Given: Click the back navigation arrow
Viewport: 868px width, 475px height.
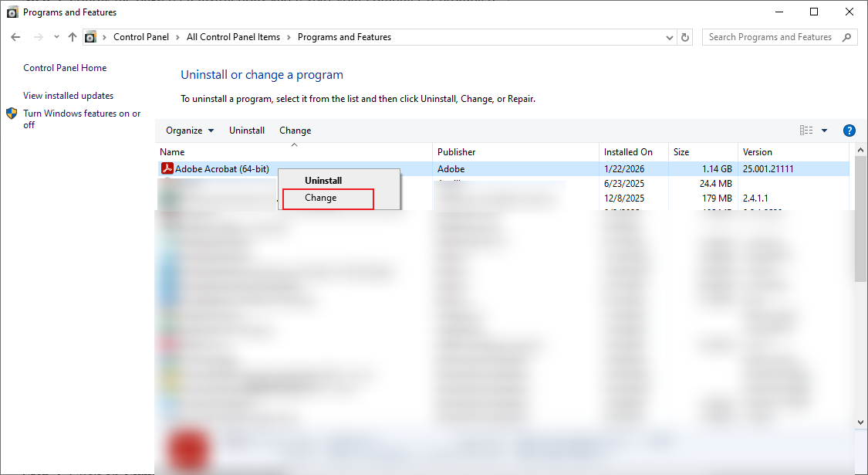Looking at the screenshot, I should point(15,36).
